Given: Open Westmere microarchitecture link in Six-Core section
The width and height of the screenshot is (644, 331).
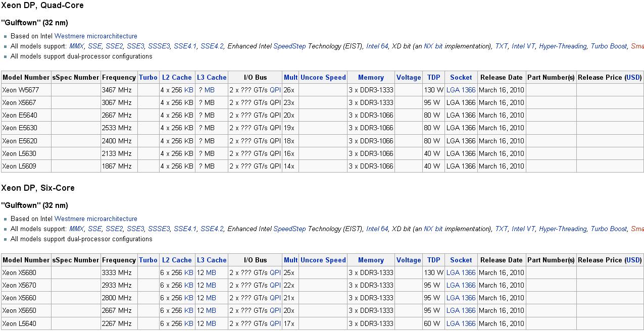Looking at the screenshot, I should [x=96, y=219].
